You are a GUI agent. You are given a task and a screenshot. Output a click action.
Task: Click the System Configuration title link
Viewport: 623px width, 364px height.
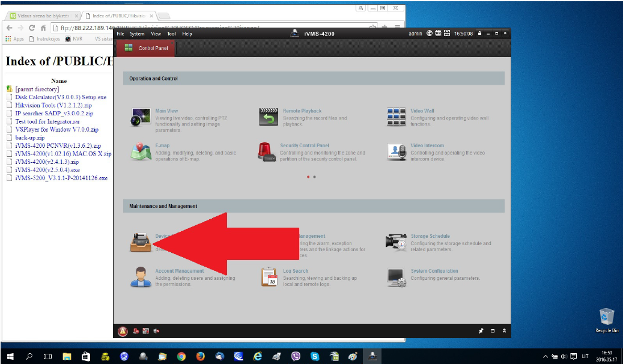click(x=434, y=271)
